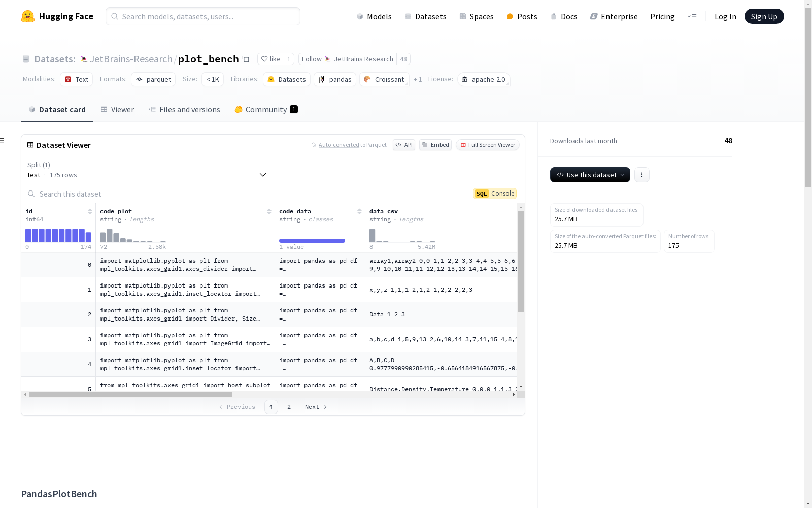
Task: Click the PandasPlotBench heading
Action: coord(59,494)
